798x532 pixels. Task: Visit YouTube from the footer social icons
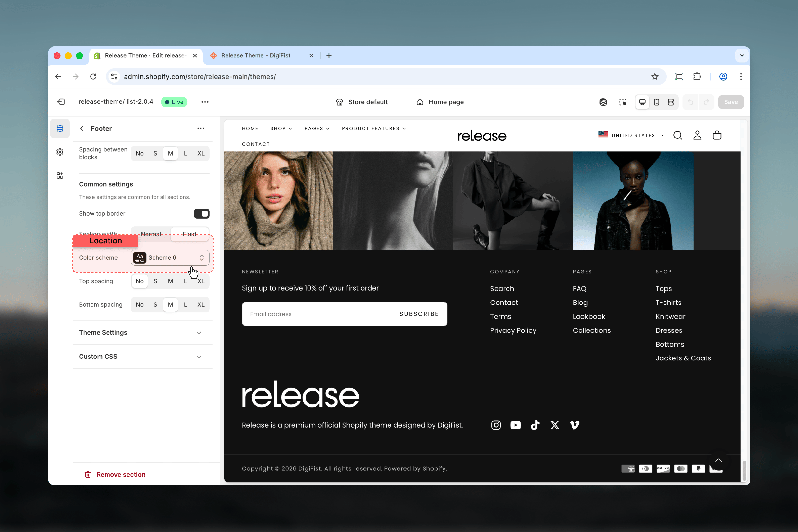tap(516, 425)
